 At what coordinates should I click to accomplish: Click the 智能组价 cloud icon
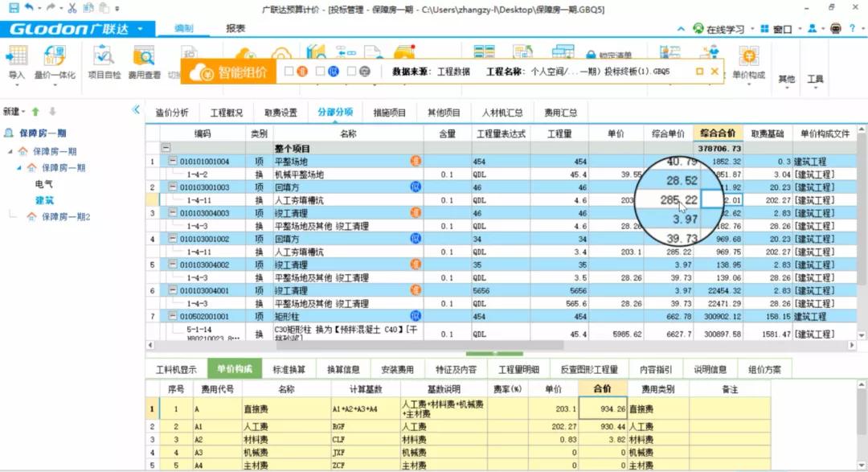click(201, 70)
